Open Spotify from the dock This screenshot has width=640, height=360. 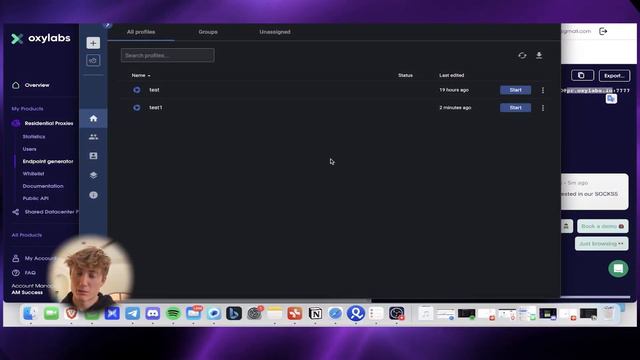[173, 313]
